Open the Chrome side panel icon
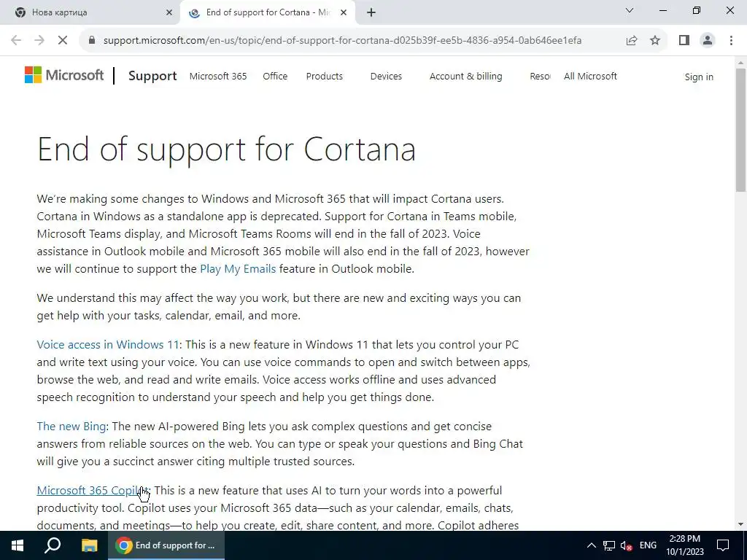The width and height of the screenshot is (747, 560). point(684,41)
